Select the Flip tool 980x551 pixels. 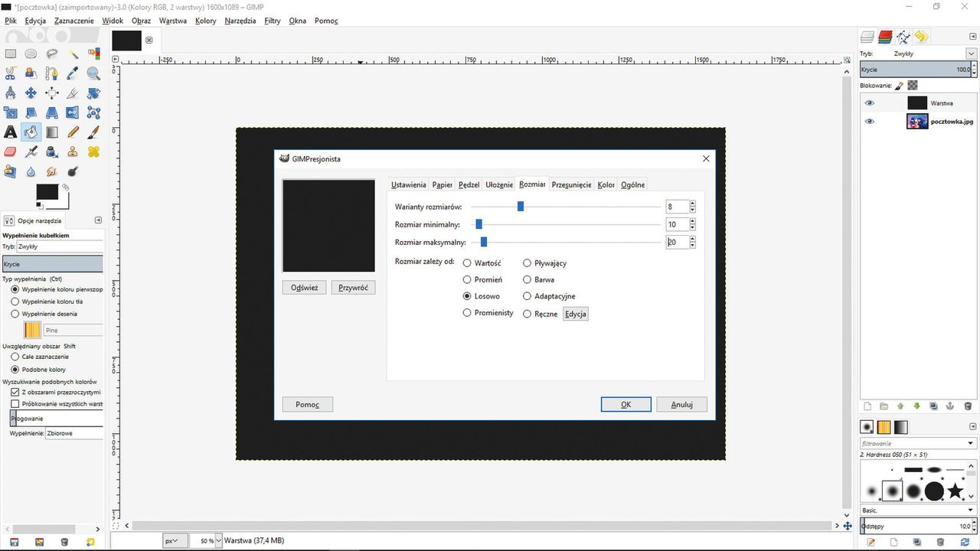click(x=73, y=113)
